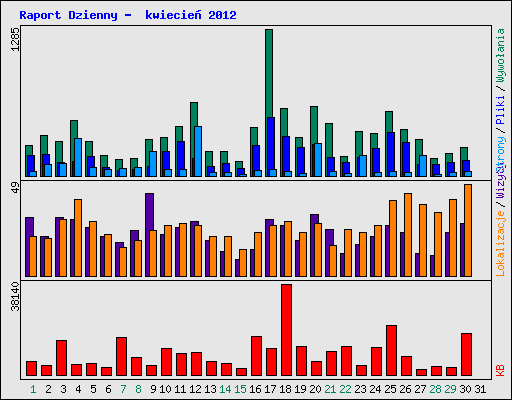
Task: Click the Pliki legend label
Action: (x=500, y=110)
